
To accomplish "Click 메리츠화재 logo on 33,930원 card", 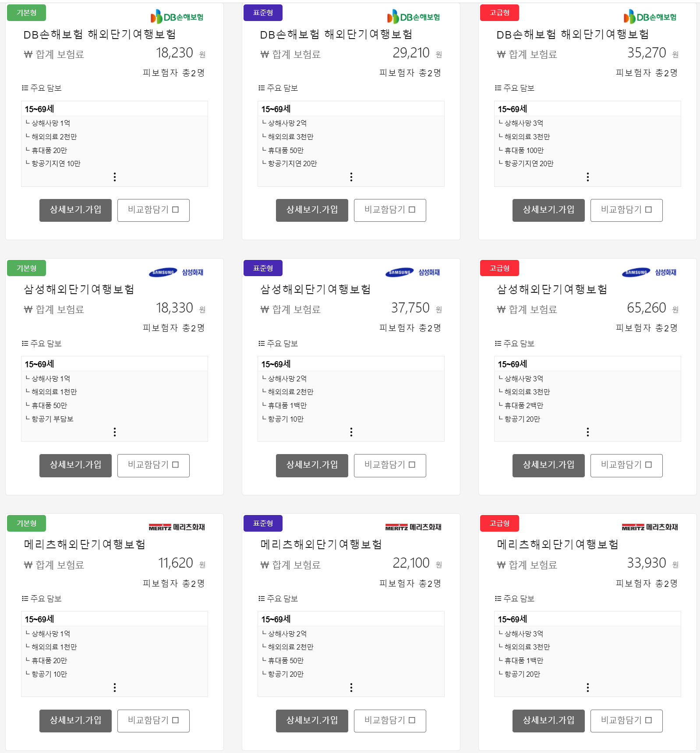I will (650, 527).
